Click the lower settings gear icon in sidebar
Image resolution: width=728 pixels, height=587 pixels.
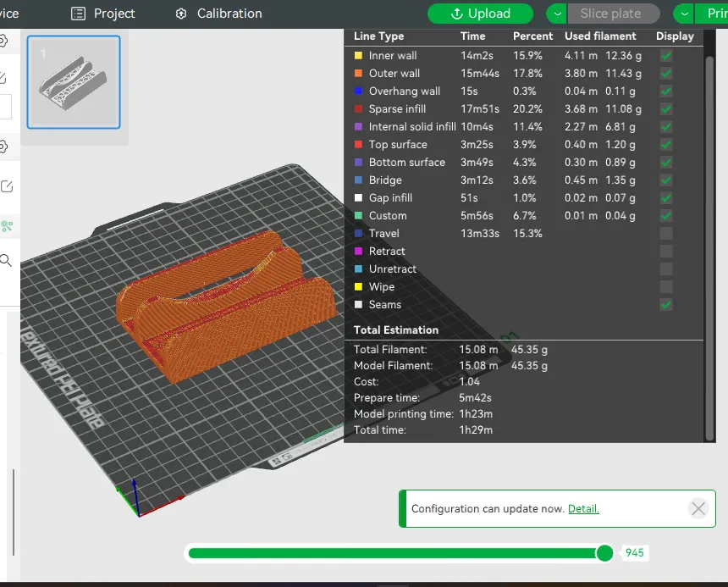[3, 146]
